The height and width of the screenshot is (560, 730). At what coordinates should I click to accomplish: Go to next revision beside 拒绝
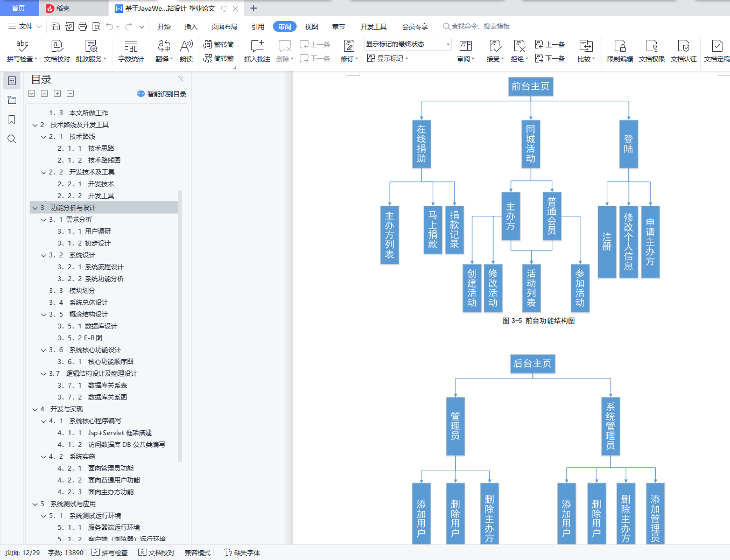click(550, 58)
